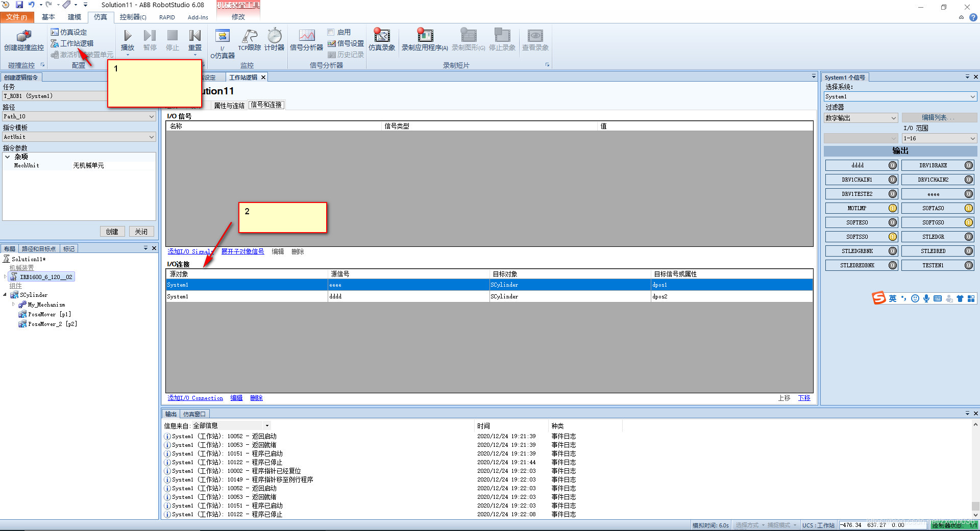Image resolution: width=980 pixels, height=531 pixels.
Task: Open Station Logic (工作站逻辑)
Action: [72, 43]
